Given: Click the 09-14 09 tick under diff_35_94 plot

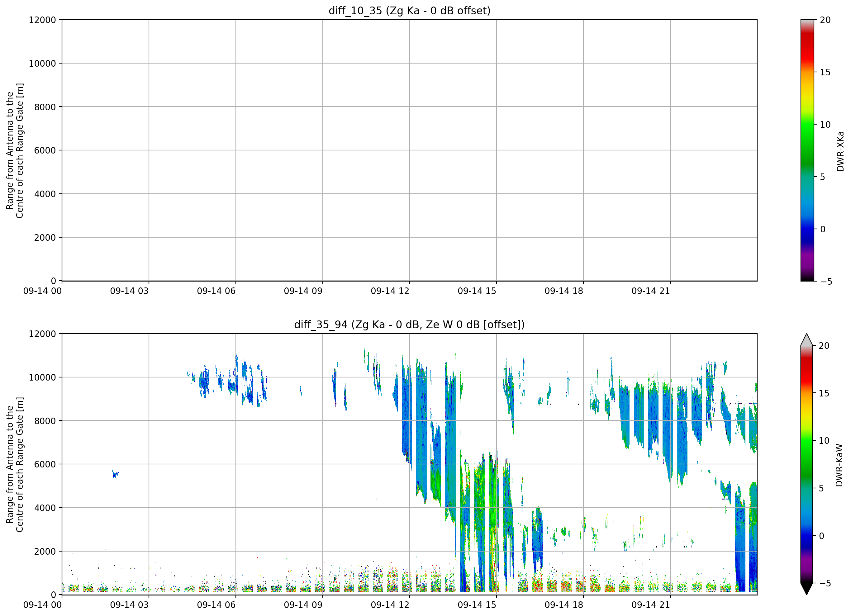Looking at the screenshot, I should tap(303, 605).
